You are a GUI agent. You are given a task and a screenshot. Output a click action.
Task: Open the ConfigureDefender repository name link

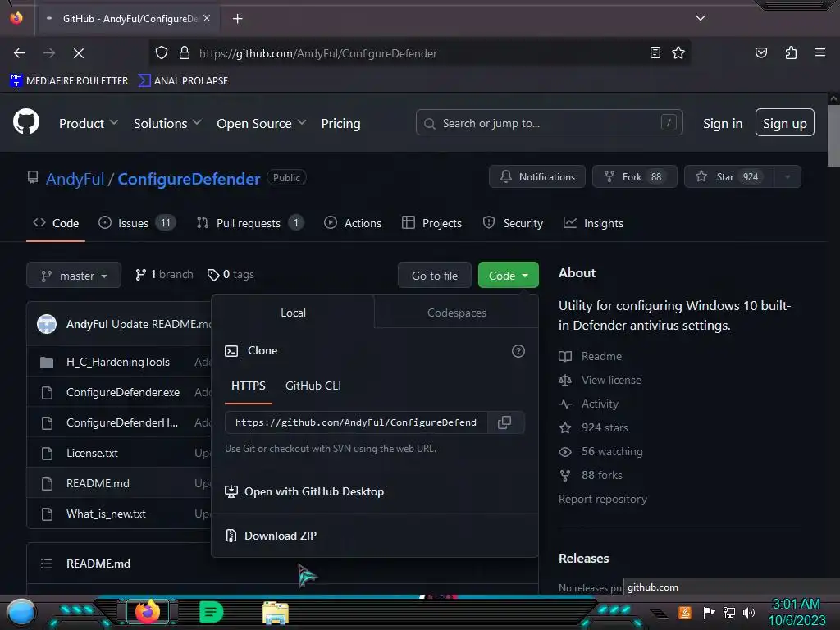189,179
